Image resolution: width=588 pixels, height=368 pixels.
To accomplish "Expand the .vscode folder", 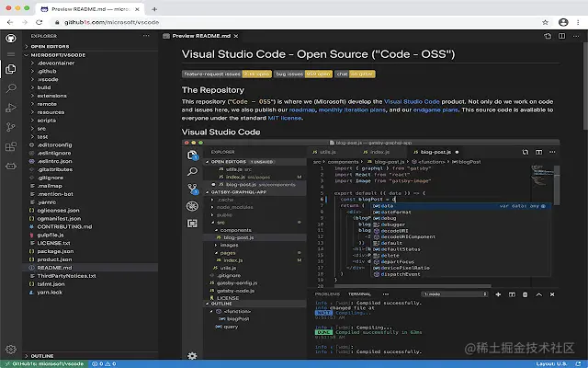I will [90, 80].
